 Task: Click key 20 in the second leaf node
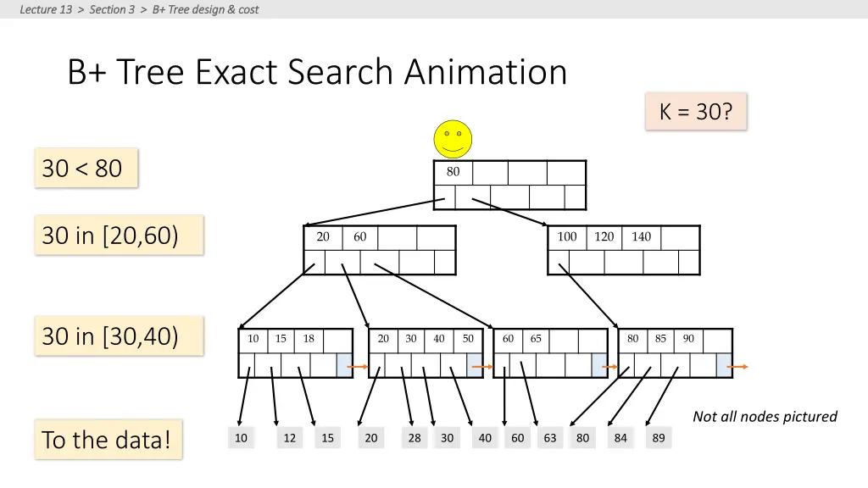tap(383, 339)
